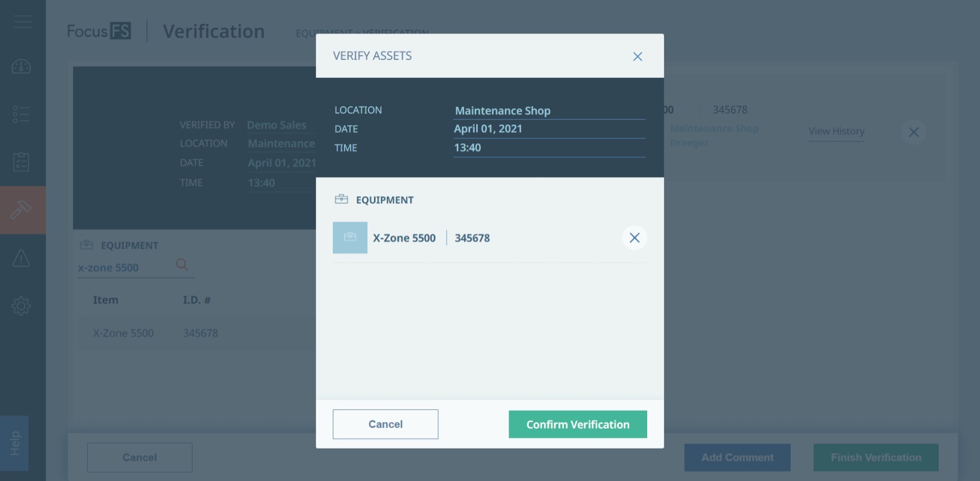Open the dashboard gauge icon in sidebar

pyautogui.click(x=21, y=66)
